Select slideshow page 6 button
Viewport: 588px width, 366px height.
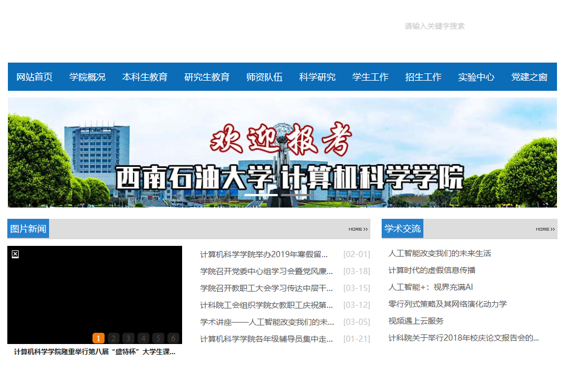pyautogui.click(x=173, y=338)
